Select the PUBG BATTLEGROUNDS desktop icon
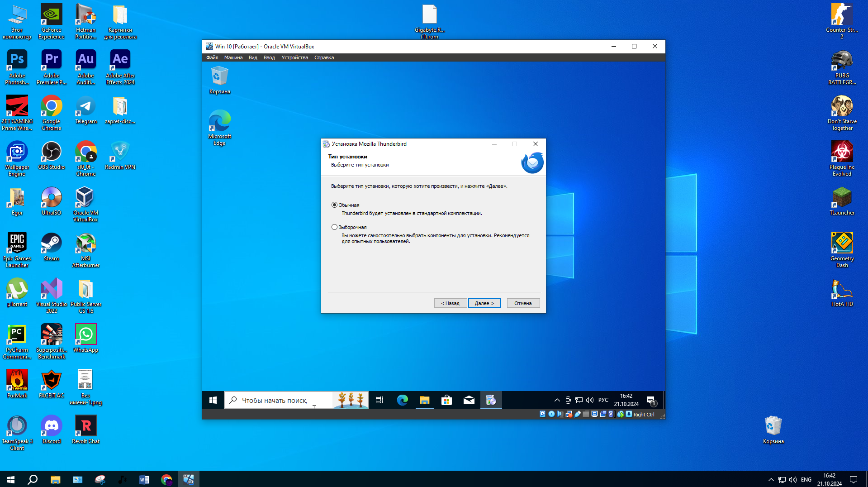868x487 pixels. 842,67
